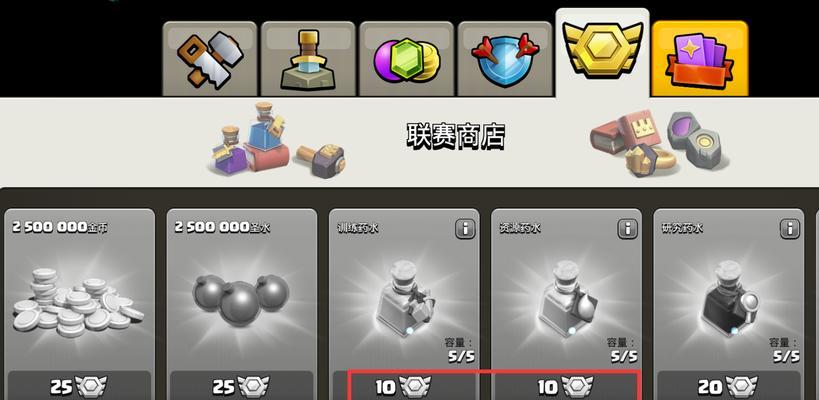This screenshot has width=819, height=400.
Task: Show info for 研究药水 item
Action: [x=790, y=229]
